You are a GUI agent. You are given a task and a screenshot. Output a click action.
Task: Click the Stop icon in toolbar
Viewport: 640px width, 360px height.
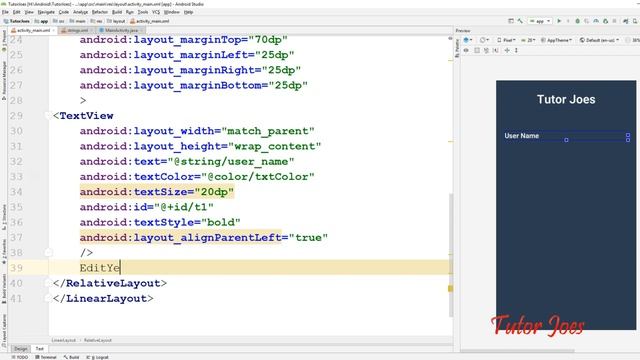(614, 21)
